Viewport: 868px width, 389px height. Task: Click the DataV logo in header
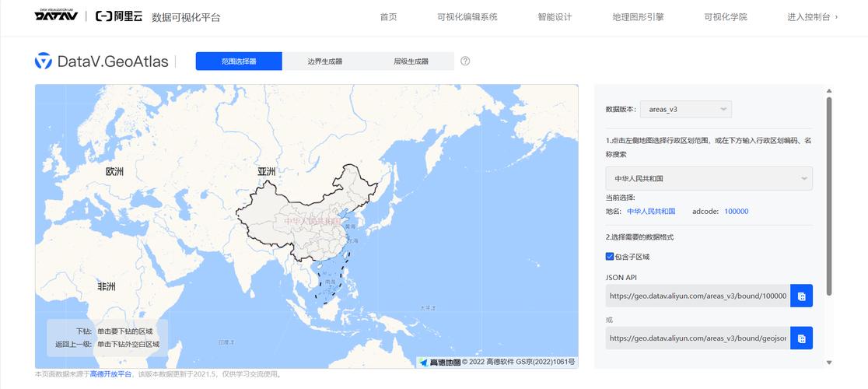pos(56,16)
